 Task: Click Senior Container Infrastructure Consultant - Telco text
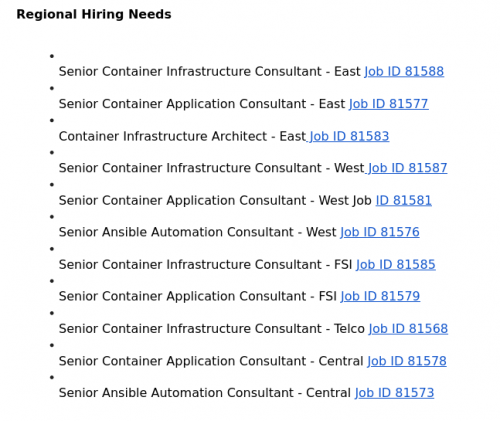pos(212,329)
